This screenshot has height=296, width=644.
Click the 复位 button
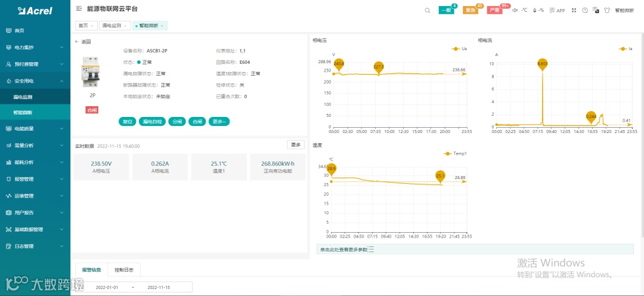coord(127,122)
